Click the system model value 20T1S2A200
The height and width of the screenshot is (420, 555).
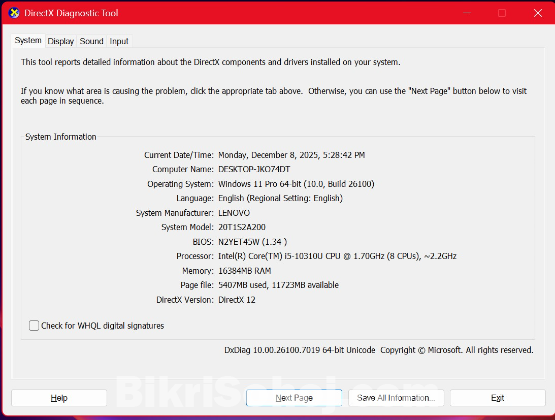(242, 227)
